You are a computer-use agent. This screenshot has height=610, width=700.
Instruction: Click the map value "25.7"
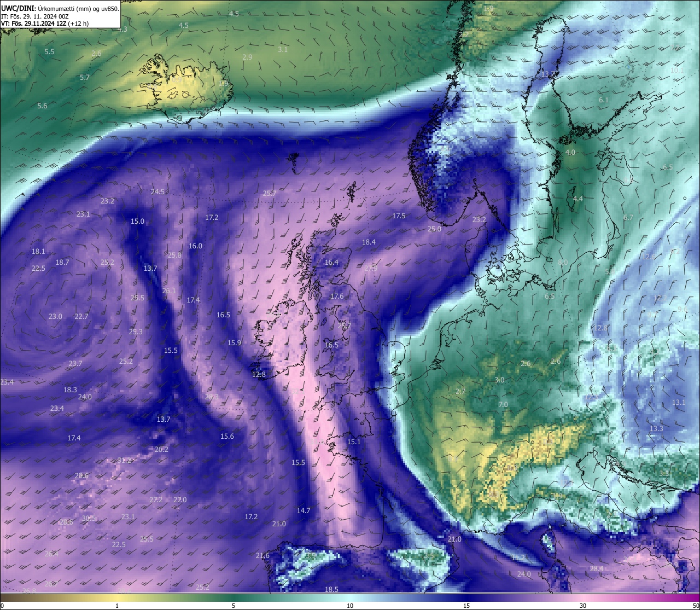click(270, 194)
